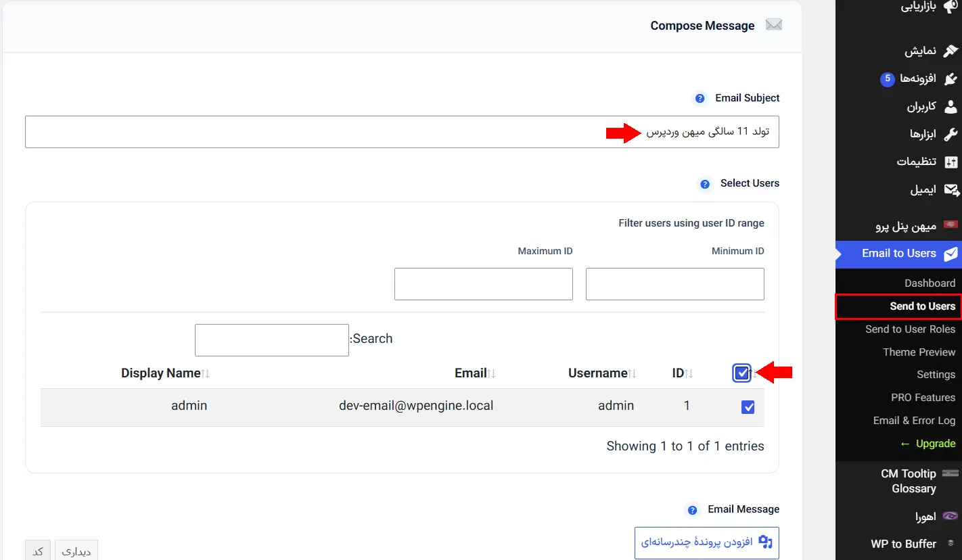Click the help icon beside Email Message
Image resolution: width=962 pixels, height=560 pixels.
(x=692, y=510)
